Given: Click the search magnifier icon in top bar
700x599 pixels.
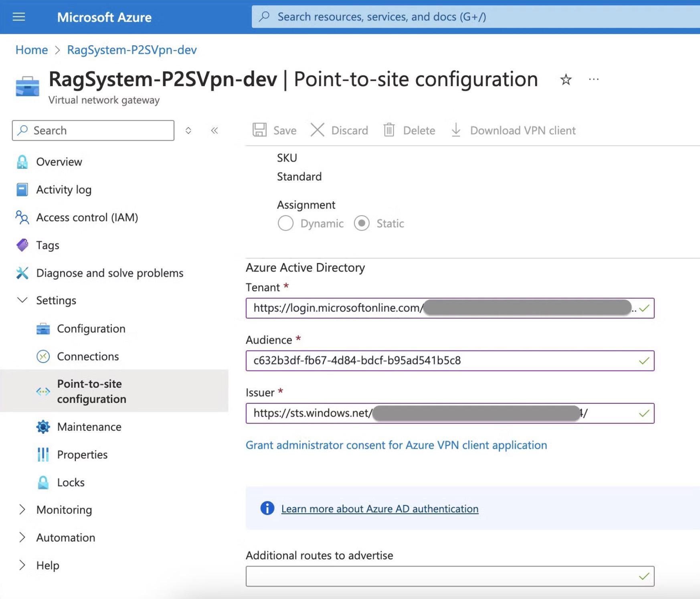Looking at the screenshot, I should [264, 16].
